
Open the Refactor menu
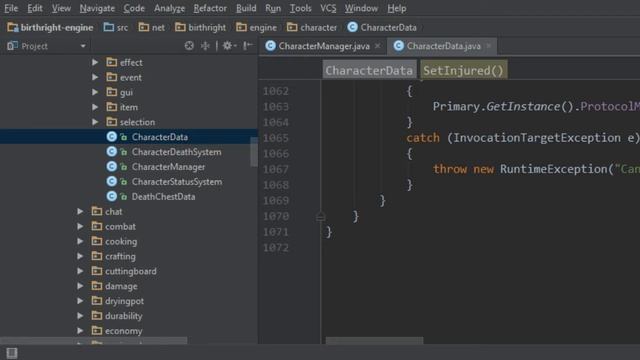(210, 8)
